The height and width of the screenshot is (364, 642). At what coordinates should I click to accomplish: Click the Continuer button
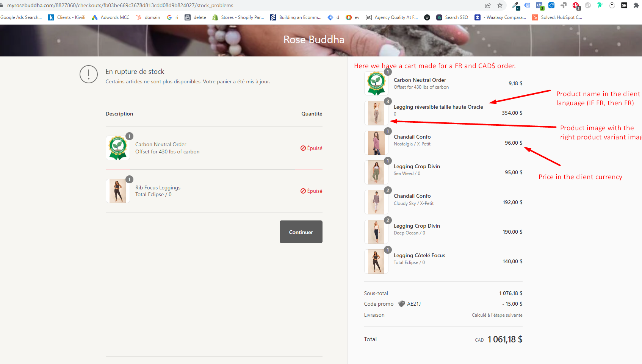301,232
